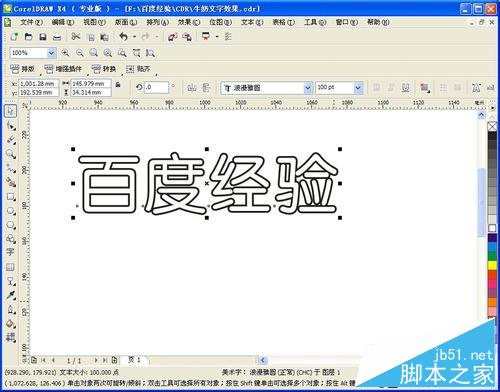The width and height of the screenshot is (500, 392).
Task: Click the 贴齐 snap button
Action: 138,69
